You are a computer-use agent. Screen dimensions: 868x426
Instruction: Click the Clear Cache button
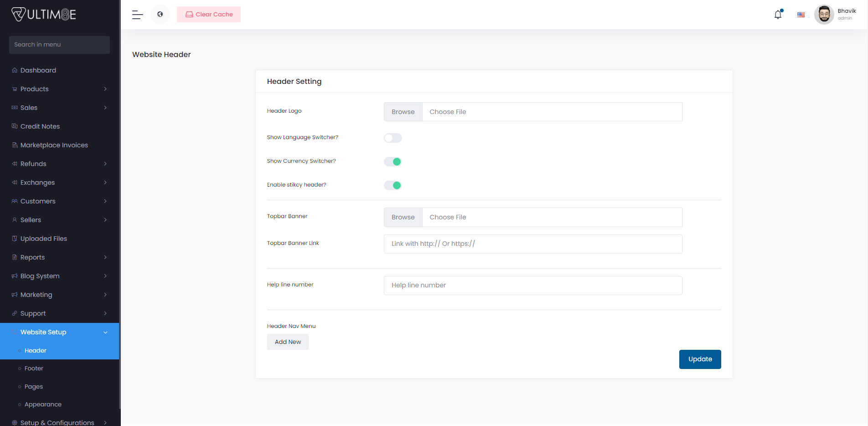(209, 15)
